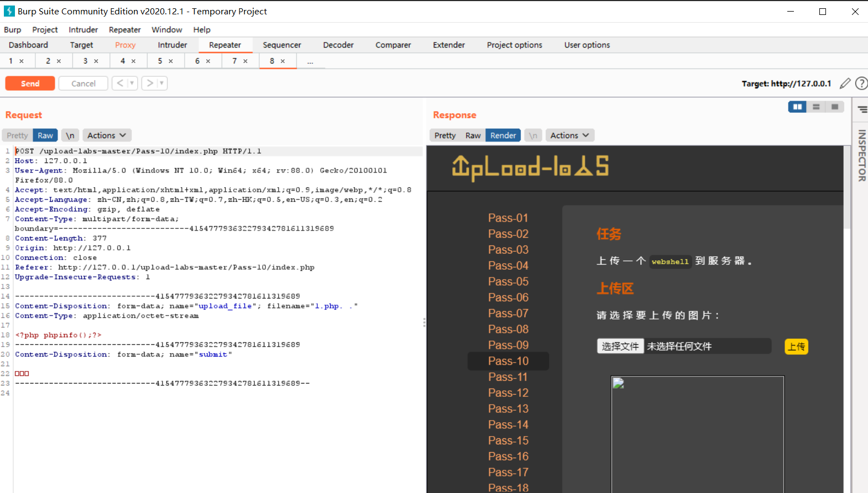
Task: Go forward to next request in history
Action: (x=150, y=83)
